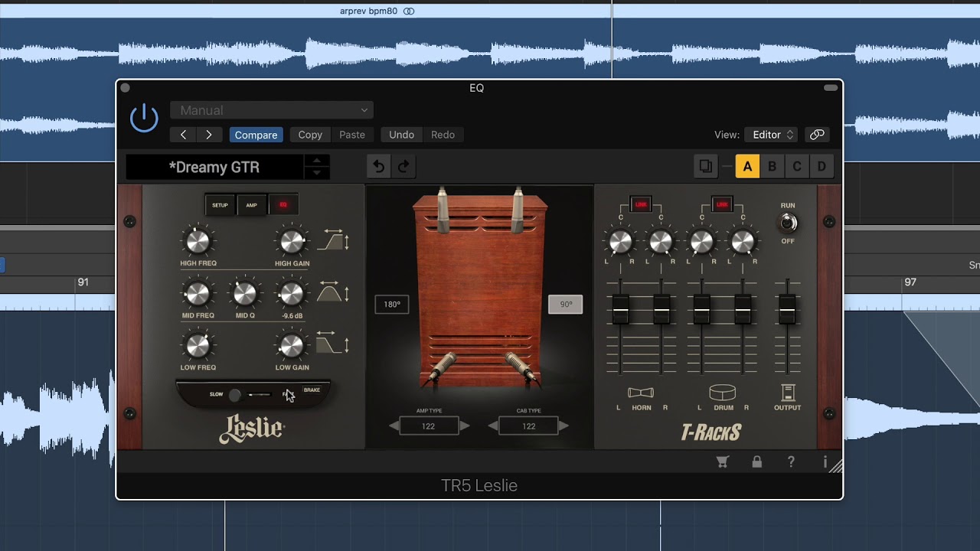The height and width of the screenshot is (551, 980).
Task: Click the copy-preset icon beside slot A
Action: [706, 166]
